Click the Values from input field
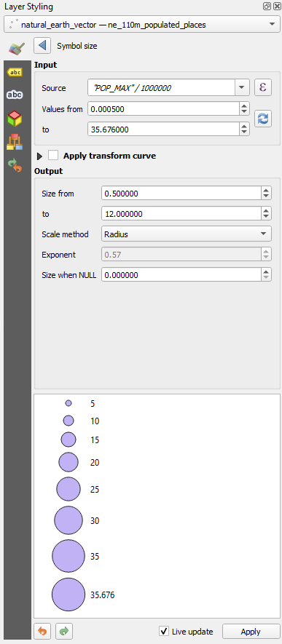This screenshot has width=282, height=644. [163, 109]
